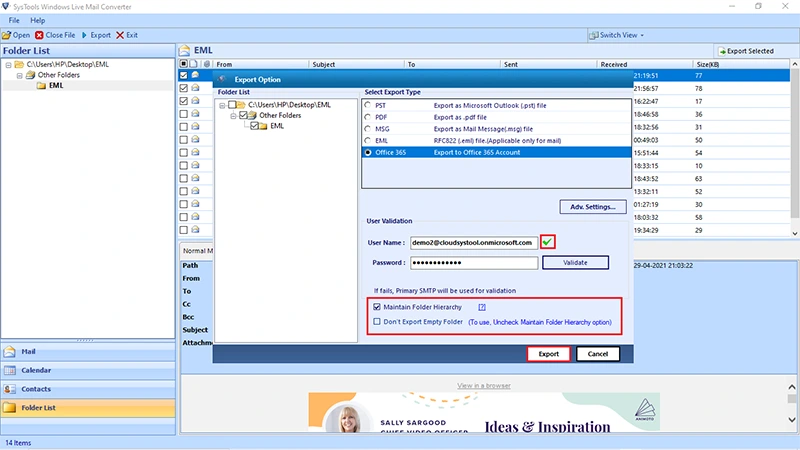Toggle Don't Export Empty Folder checkbox
Viewport: 800px width, 450px height.
tap(377, 322)
